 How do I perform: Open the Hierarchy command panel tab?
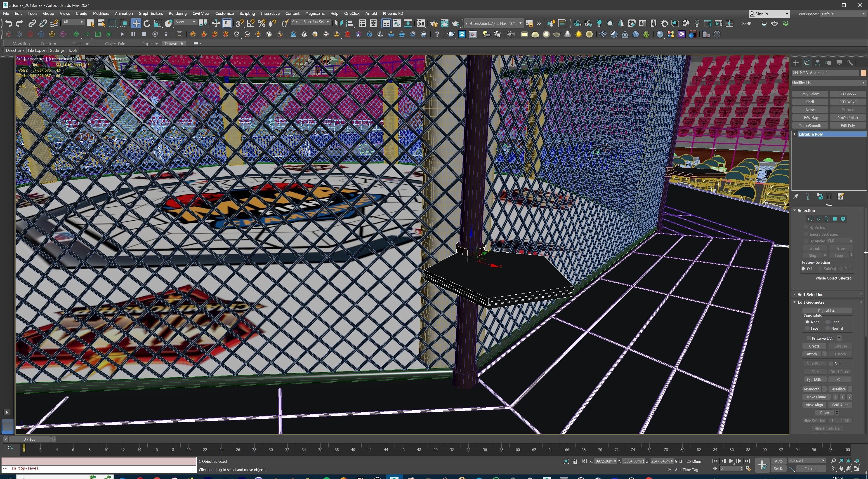(x=818, y=63)
